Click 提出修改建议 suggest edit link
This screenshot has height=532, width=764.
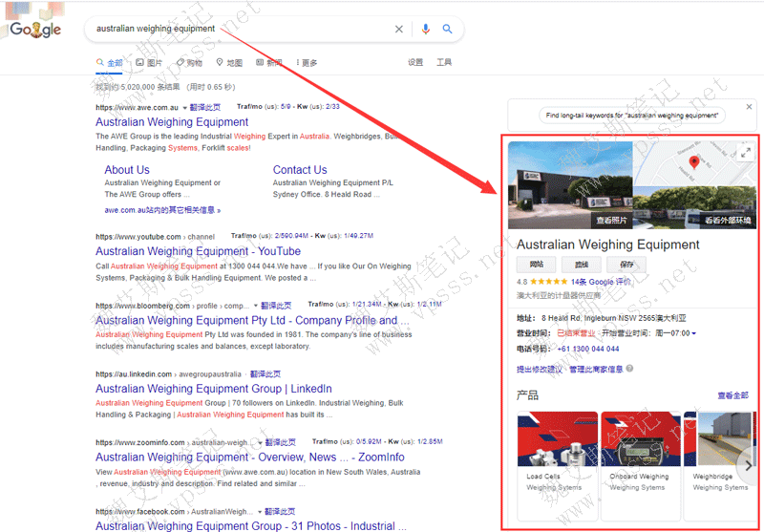(540, 370)
